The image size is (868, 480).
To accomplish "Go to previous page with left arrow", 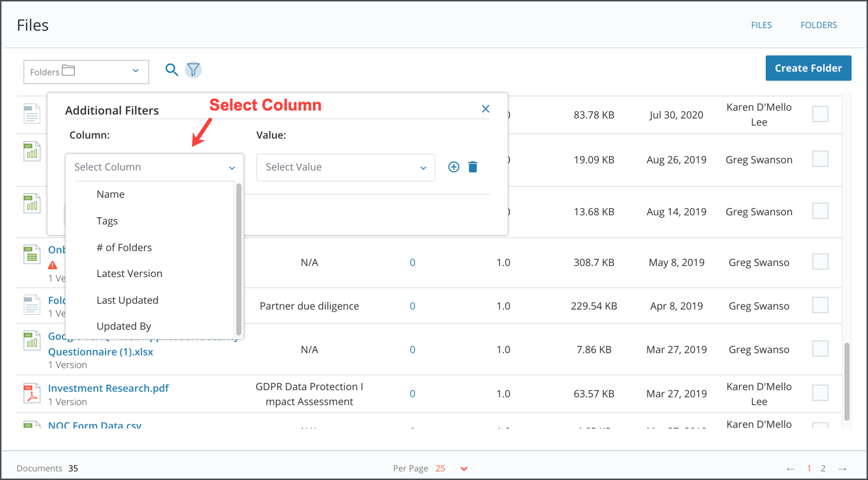I will point(791,469).
